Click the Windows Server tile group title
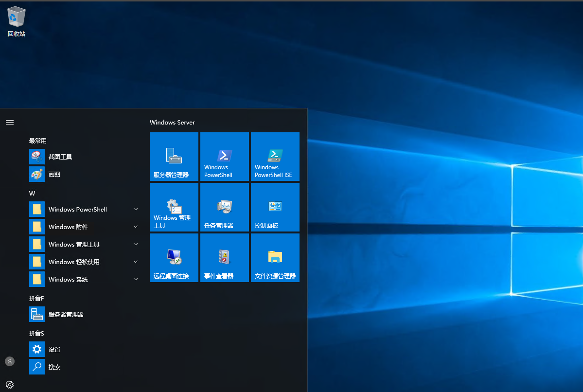This screenshot has height=392, width=583. 172,123
